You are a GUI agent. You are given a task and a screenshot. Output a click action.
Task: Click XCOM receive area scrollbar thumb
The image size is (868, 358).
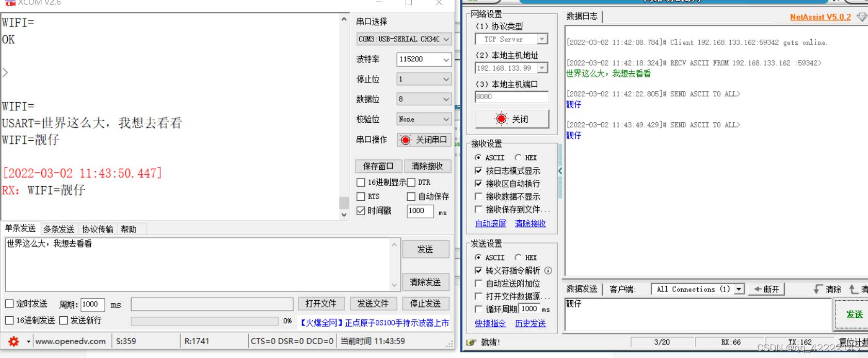[344, 202]
